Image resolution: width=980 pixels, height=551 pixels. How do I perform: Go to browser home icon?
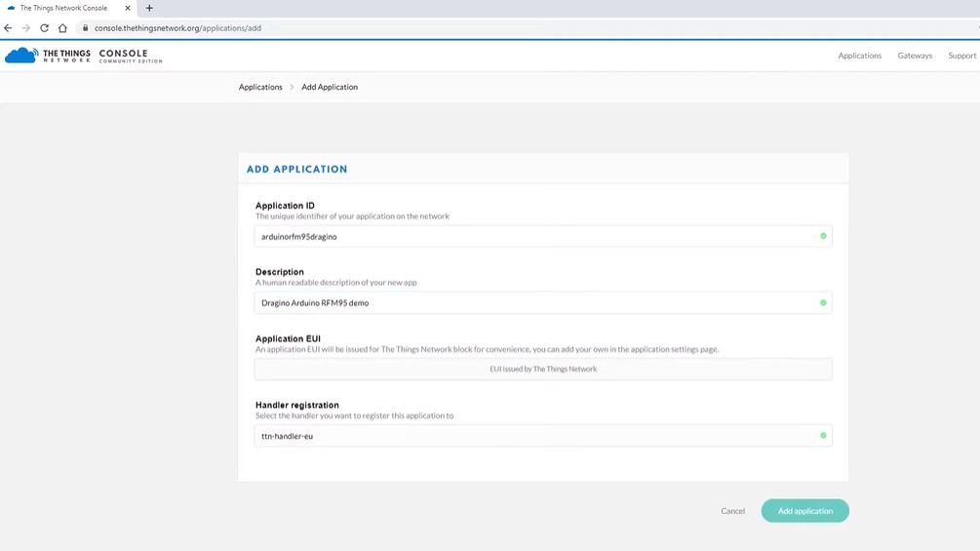point(62,28)
